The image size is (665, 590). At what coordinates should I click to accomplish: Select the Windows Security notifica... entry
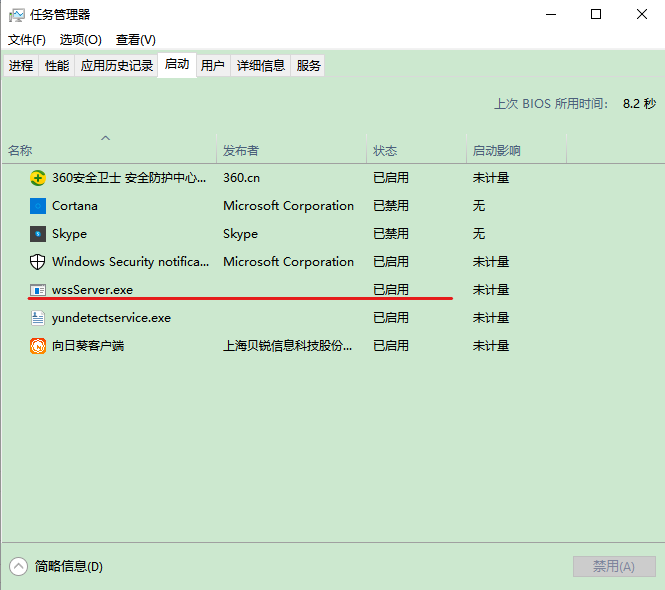tap(131, 262)
